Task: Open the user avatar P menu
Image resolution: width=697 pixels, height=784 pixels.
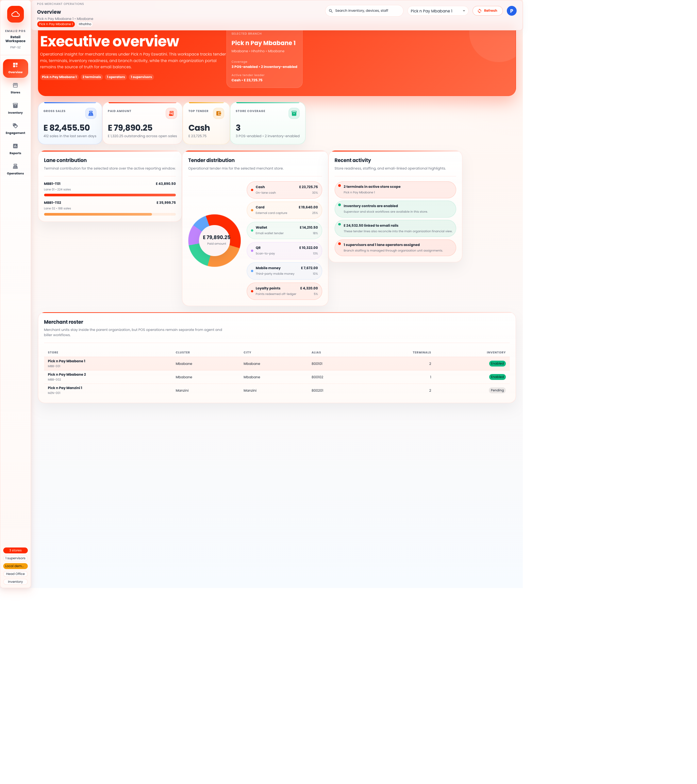Action: pos(511,11)
